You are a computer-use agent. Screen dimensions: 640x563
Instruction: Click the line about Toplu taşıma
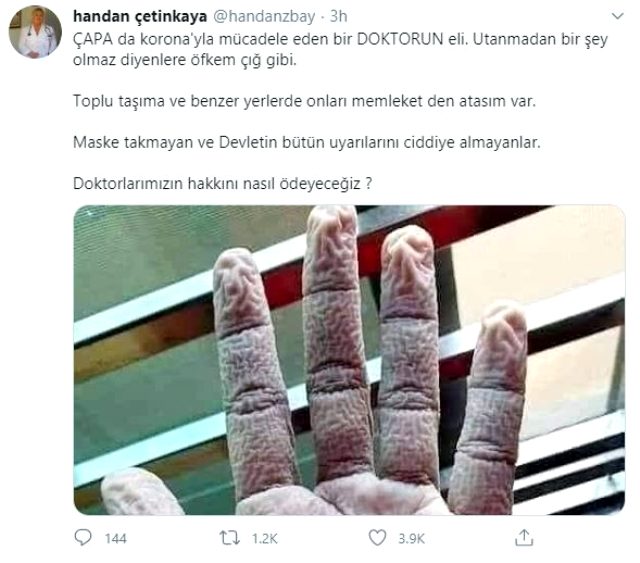click(x=304, y=101)
